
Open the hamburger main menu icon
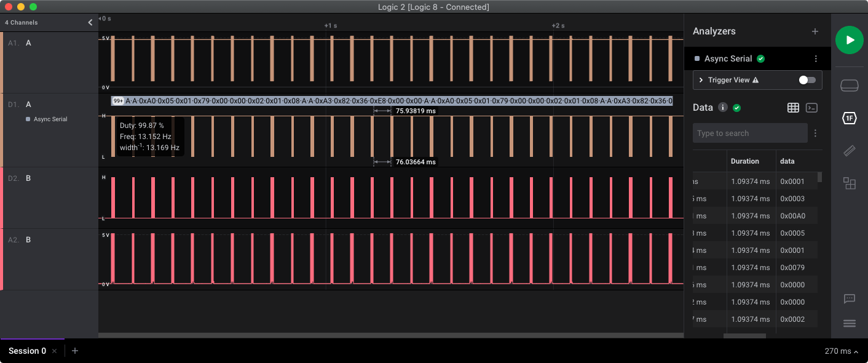coord(849,324)
